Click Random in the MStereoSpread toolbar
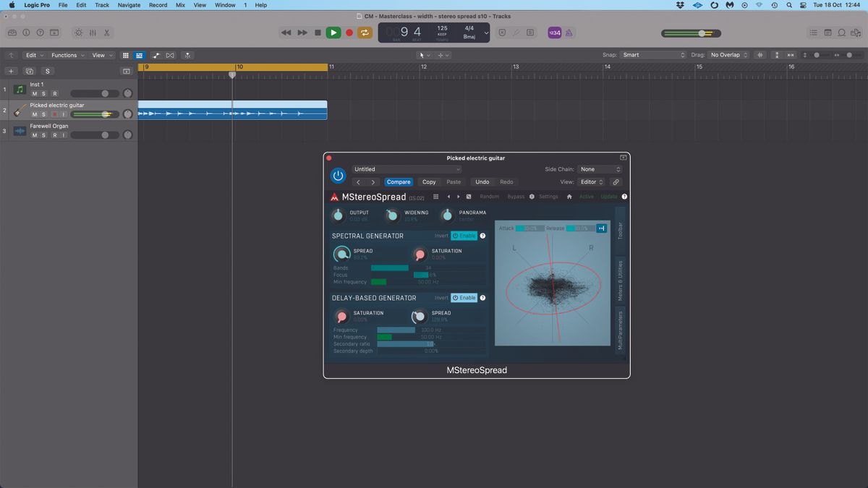 click(x=490, y=196)
